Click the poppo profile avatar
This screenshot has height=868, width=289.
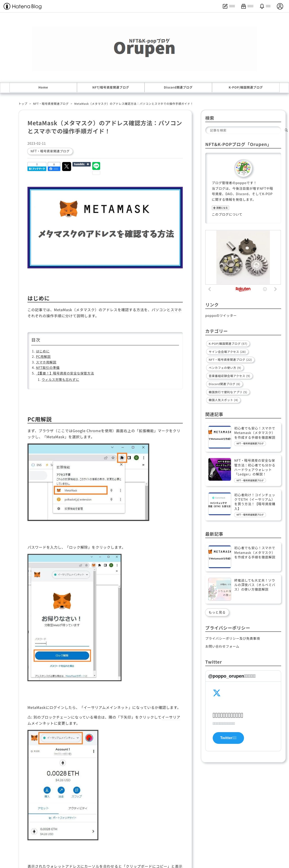[x=243, y=168]
